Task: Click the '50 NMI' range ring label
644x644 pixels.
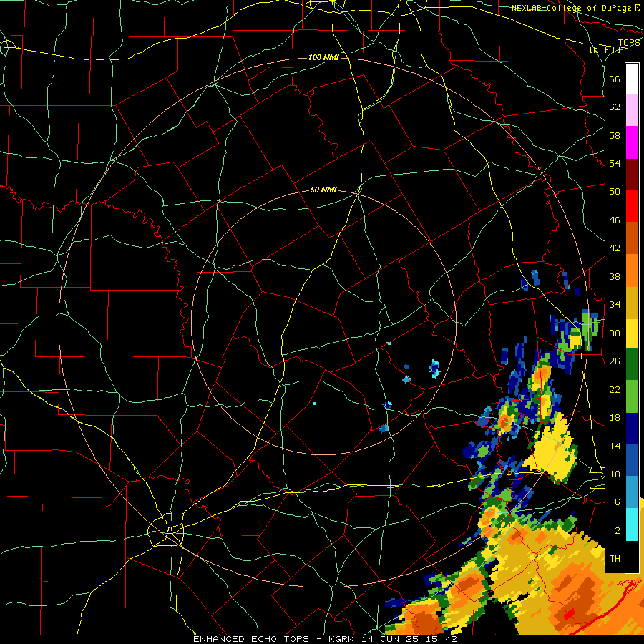Action: 323,190
